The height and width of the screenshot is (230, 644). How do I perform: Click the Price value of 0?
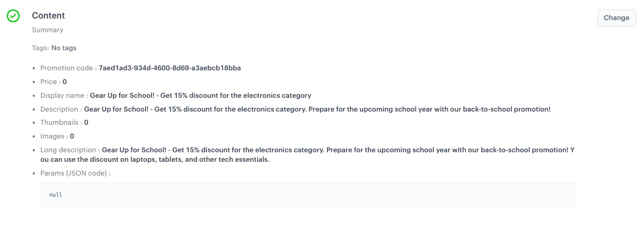65,82
